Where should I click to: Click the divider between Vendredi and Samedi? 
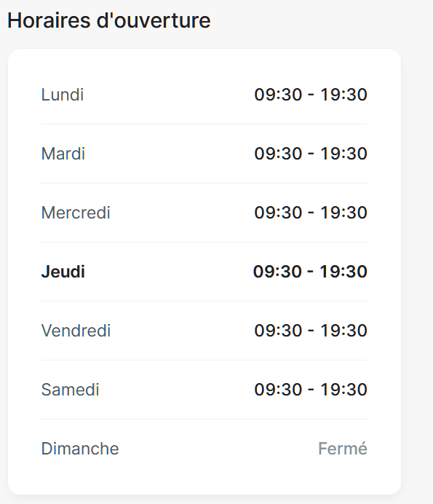click(204, 360)
